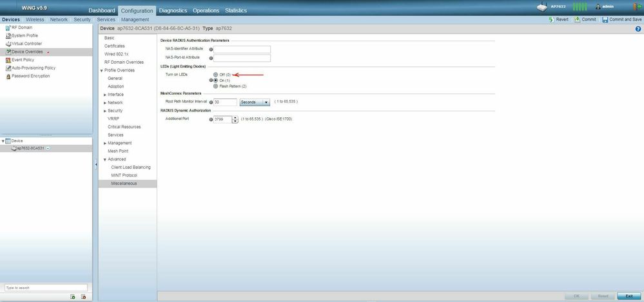Collapse the Profile Overrides tree node
Screen dimensions: 644x302
tap(101, 71)
